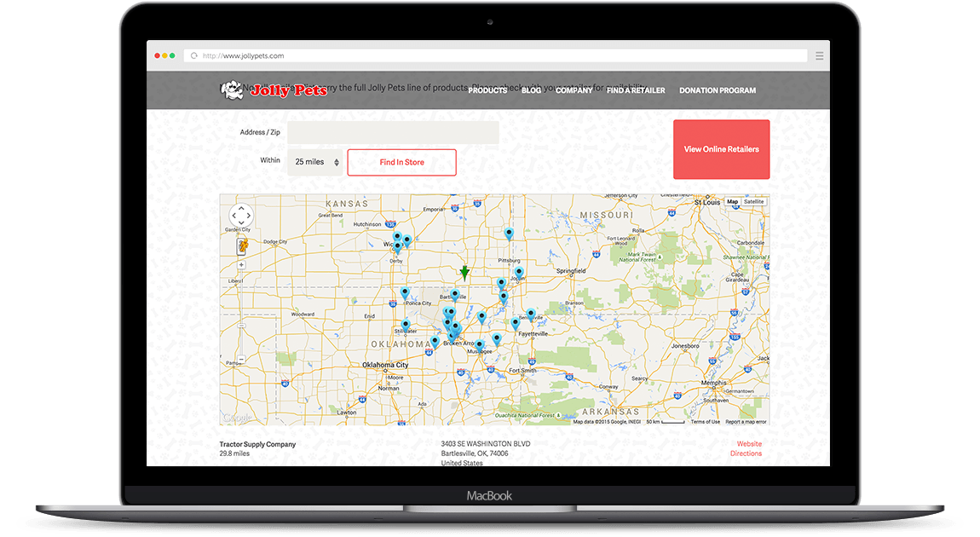Select the store pin on Bartlesville

pyautogui.click(x=455, y=295)
